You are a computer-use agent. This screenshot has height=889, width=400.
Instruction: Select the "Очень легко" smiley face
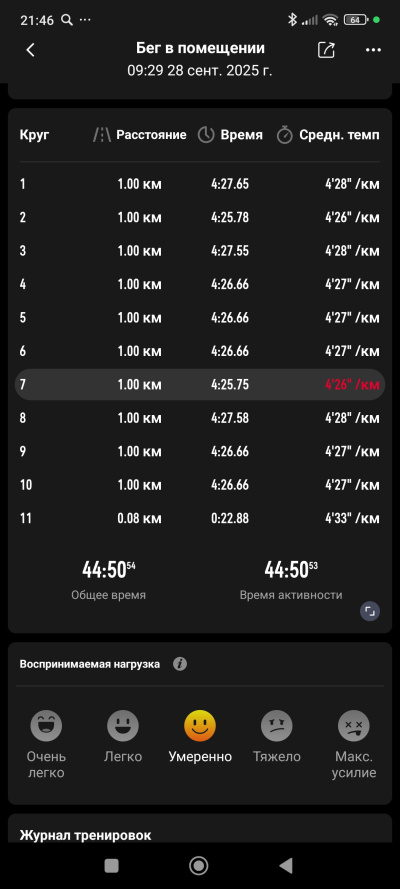pos(46,726)
